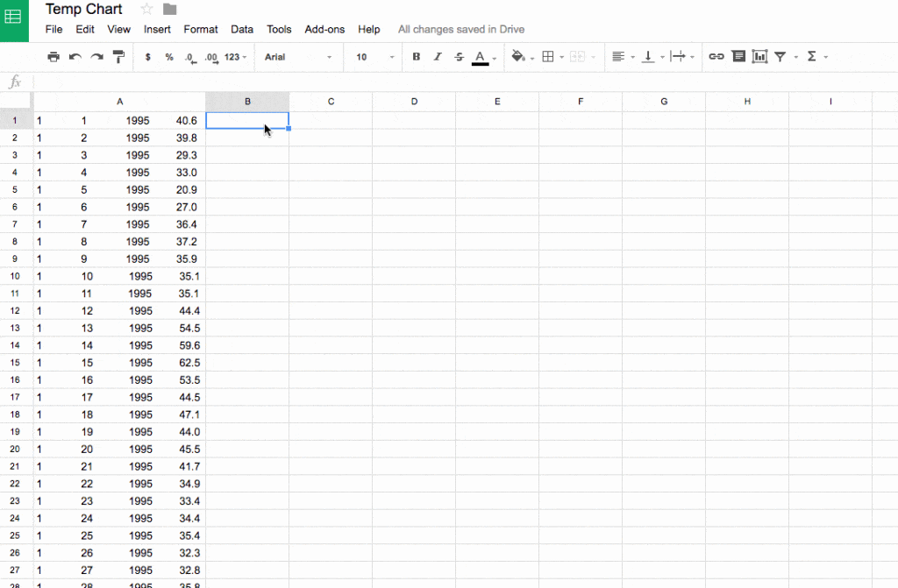Open the Tools menu
The image size is (898, 588).
(x=279, y=29)
